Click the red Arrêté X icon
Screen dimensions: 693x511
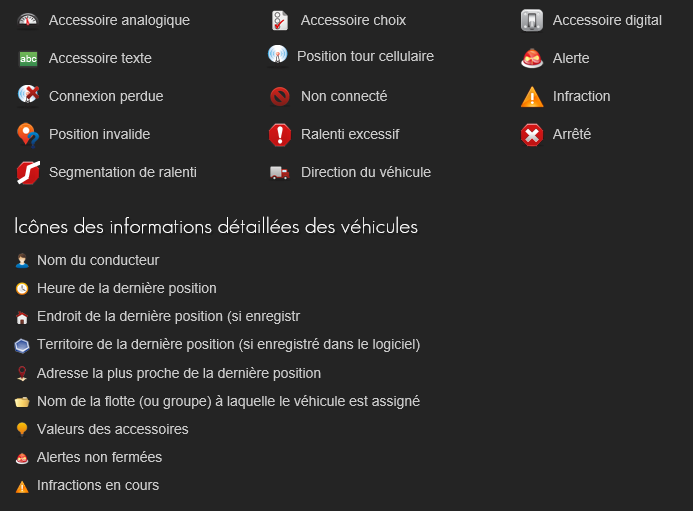[x=532, y=134]
